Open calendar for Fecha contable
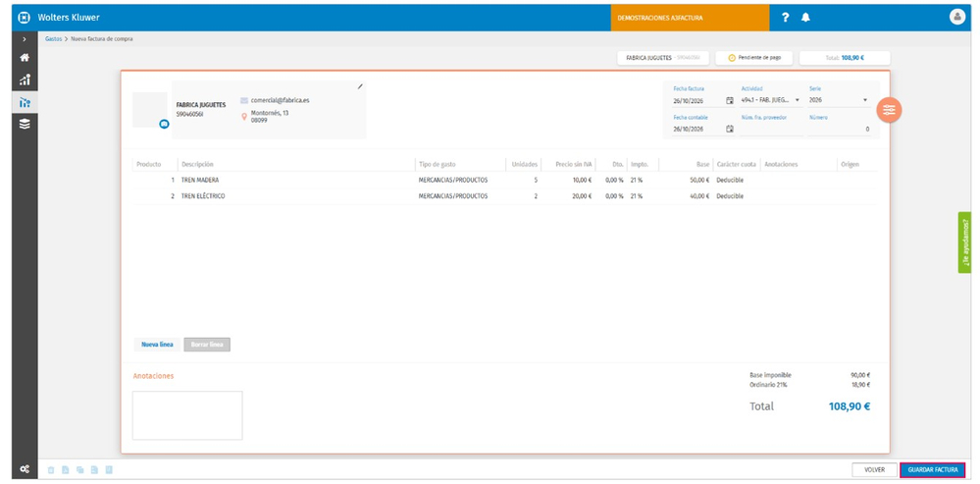The height and width of the screenshot is (484, 980). pos(730,129)
